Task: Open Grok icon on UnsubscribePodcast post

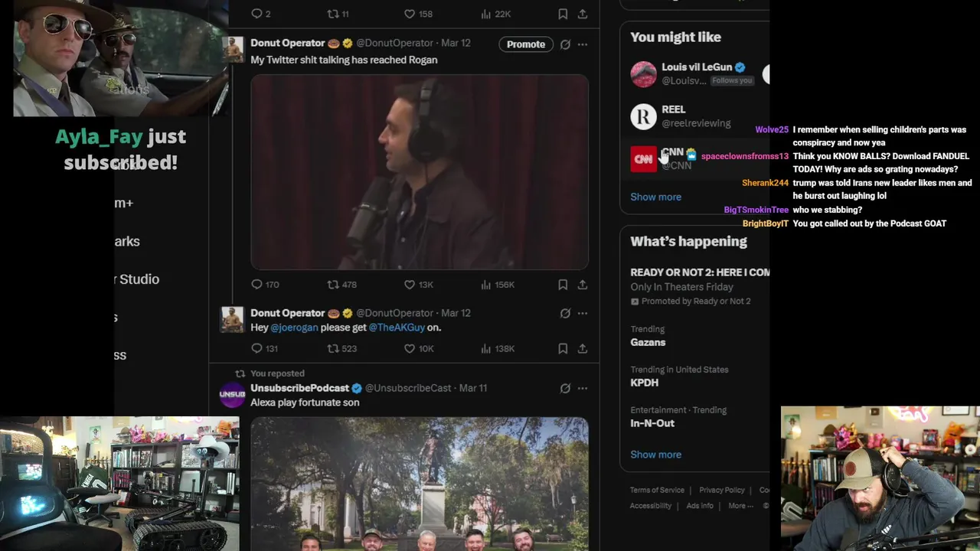Action: [x=565, y=388]
